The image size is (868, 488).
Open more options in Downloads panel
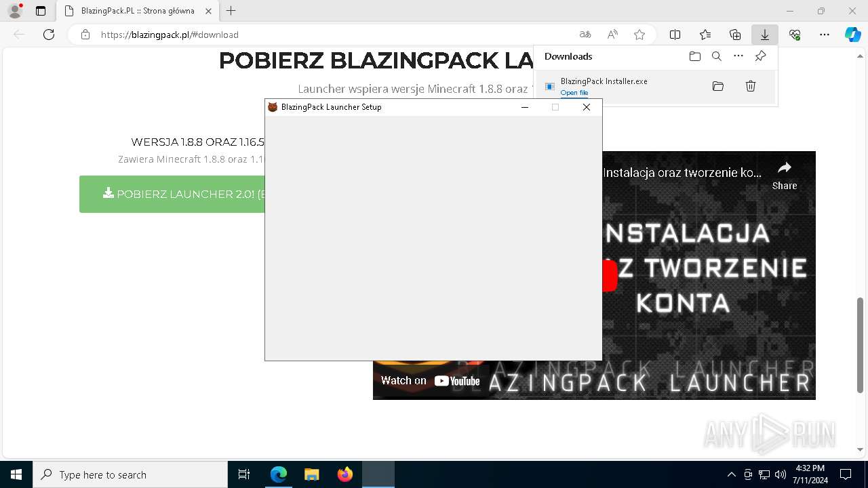tap(738, 56)
